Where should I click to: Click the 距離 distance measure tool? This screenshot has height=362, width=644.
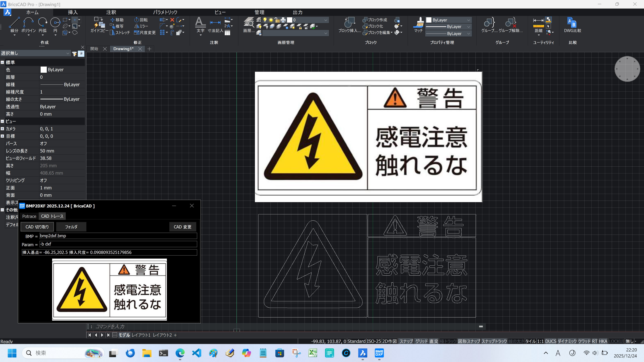click(x=538, y=23)
